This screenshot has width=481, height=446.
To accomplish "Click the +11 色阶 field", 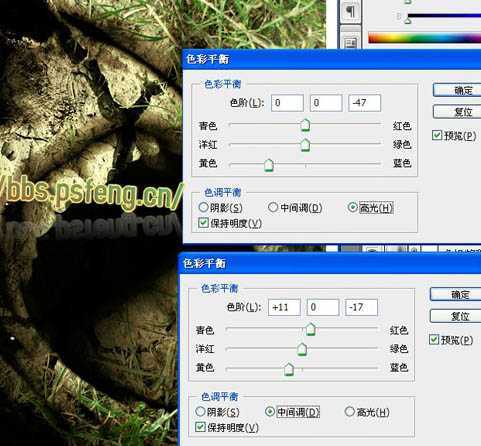I will point(284,307).
